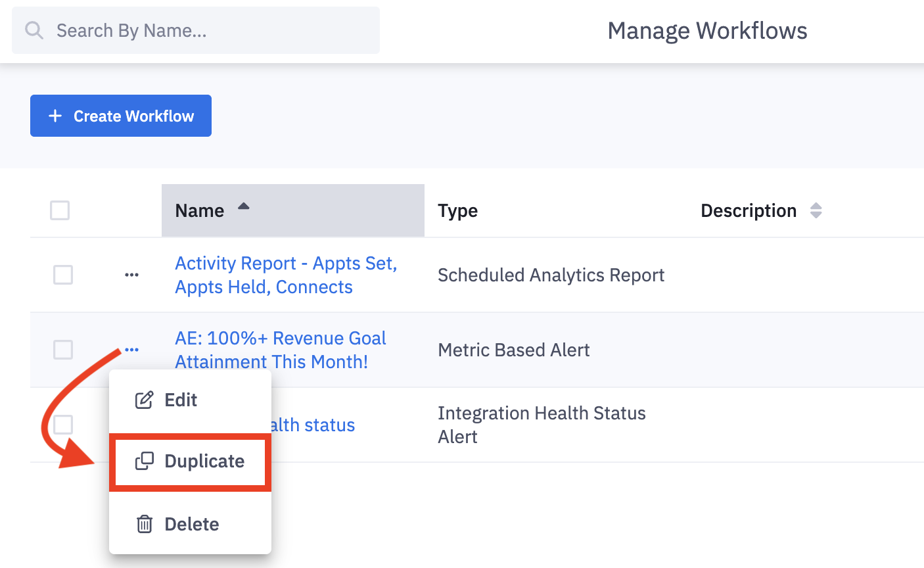Click the search magnifying glass icon
924x568 pixels.
pos(34,30)
